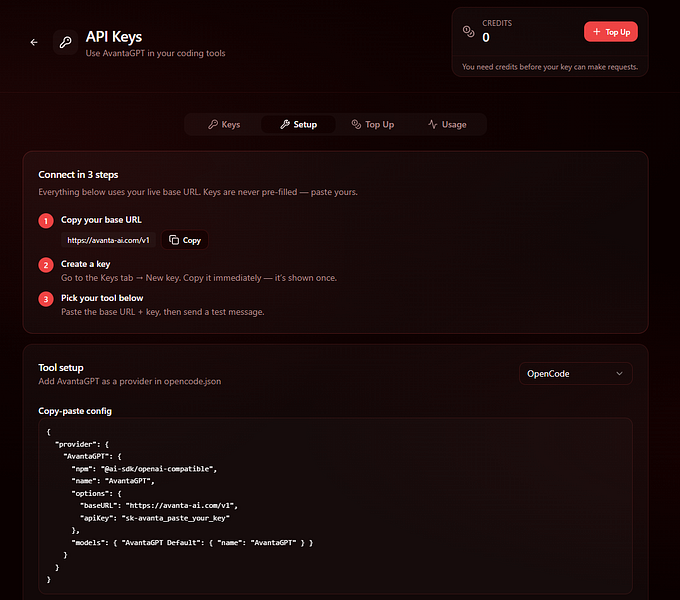680x600 pixels.
Task: Select the Setup tab
Action: pyautogui.click(x=298, y=124)
